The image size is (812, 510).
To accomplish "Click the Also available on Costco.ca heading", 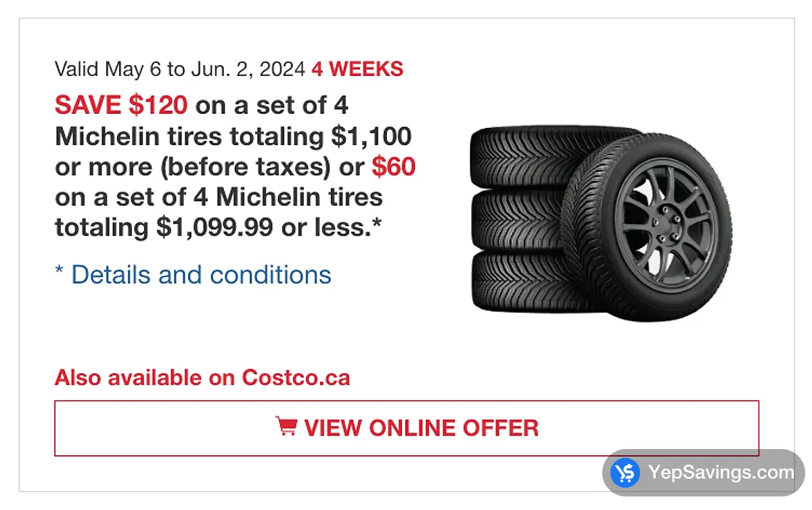I will click(x=202, y=377).
